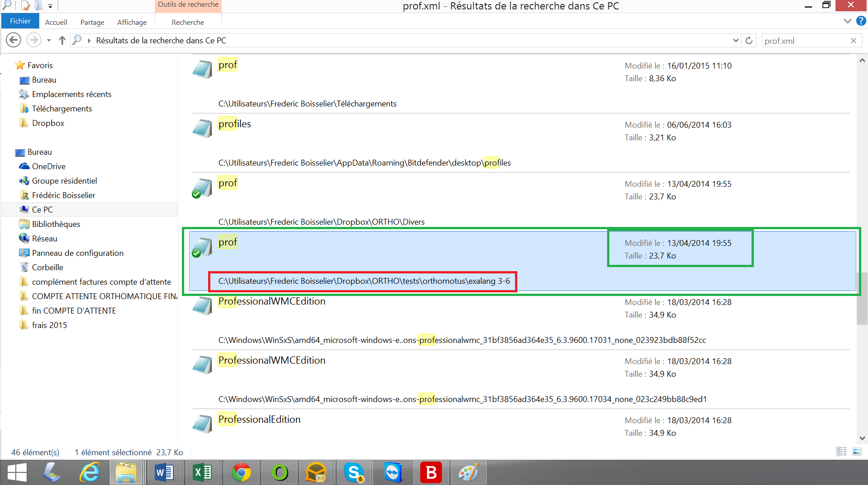
Task: Select the profiles search result
Action: [235, 124]
